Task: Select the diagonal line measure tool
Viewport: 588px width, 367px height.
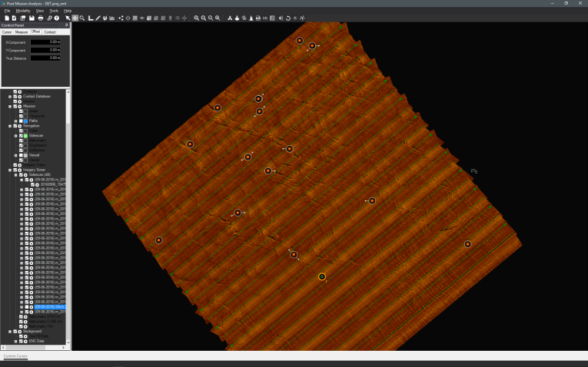Action: coord(98,18)
